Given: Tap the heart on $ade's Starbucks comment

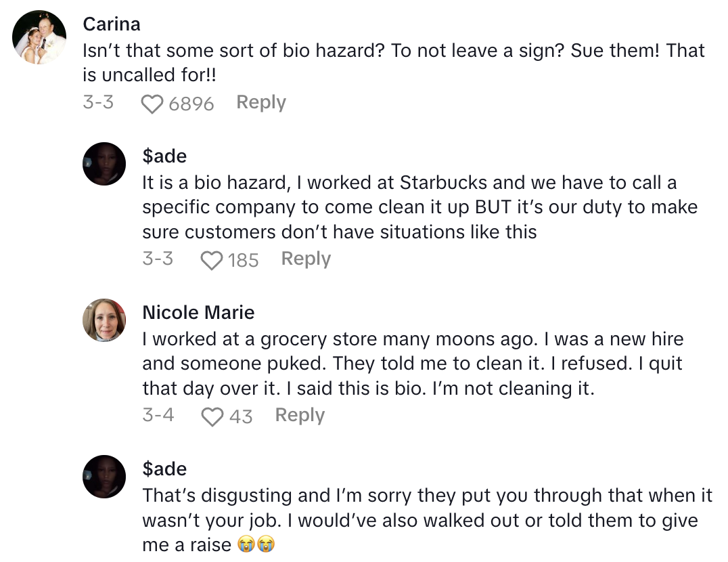Looking at the screenshot, I should [x=212, y=260].
